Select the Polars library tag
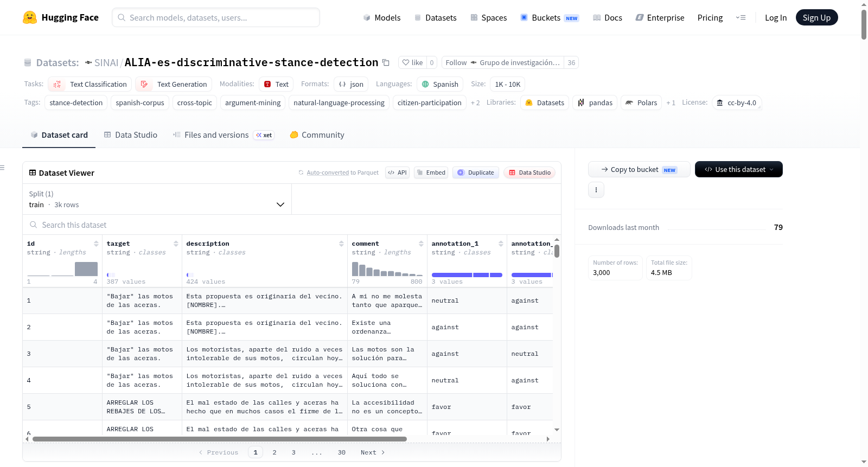Screen dimensions: 868x467 point(641,103)
